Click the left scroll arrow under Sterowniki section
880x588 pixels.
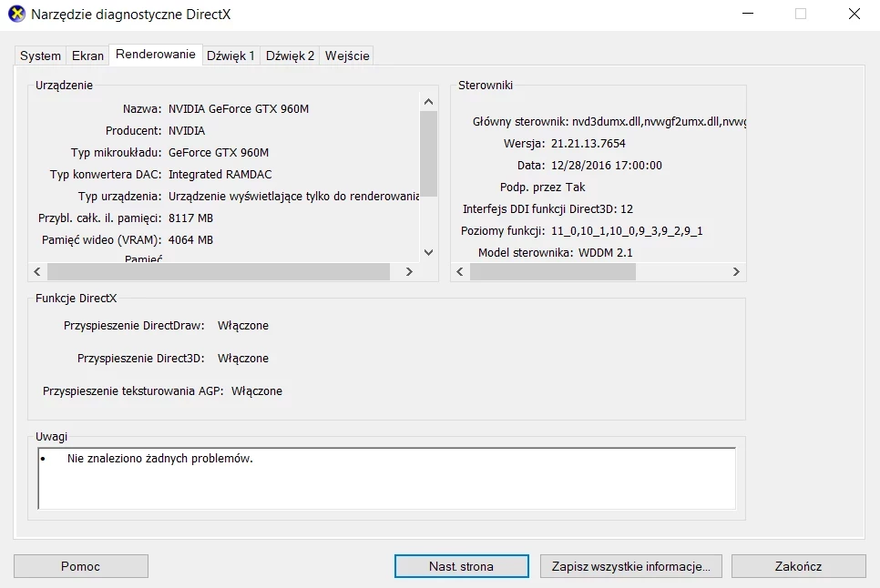click(459, 271)
